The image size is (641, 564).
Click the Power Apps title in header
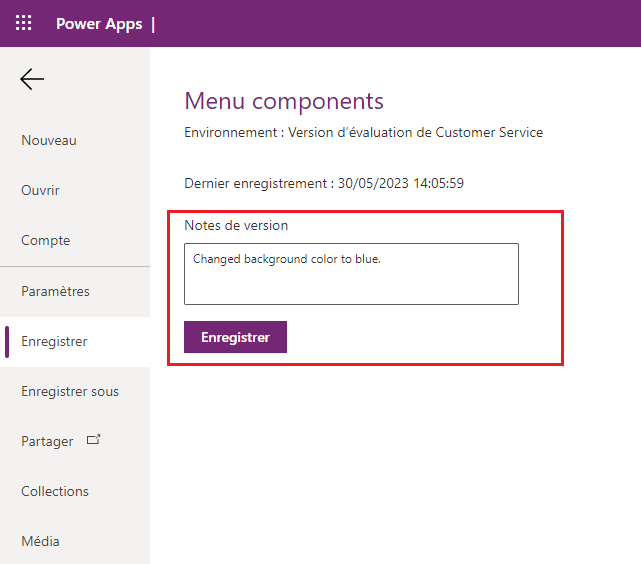pyautogui.click(x=99, y=24)
